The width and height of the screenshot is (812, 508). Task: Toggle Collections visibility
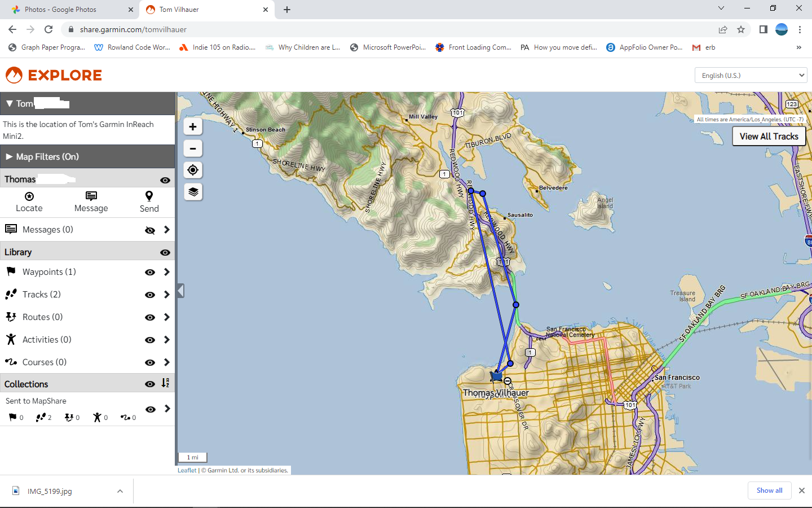tap(150, 384)
